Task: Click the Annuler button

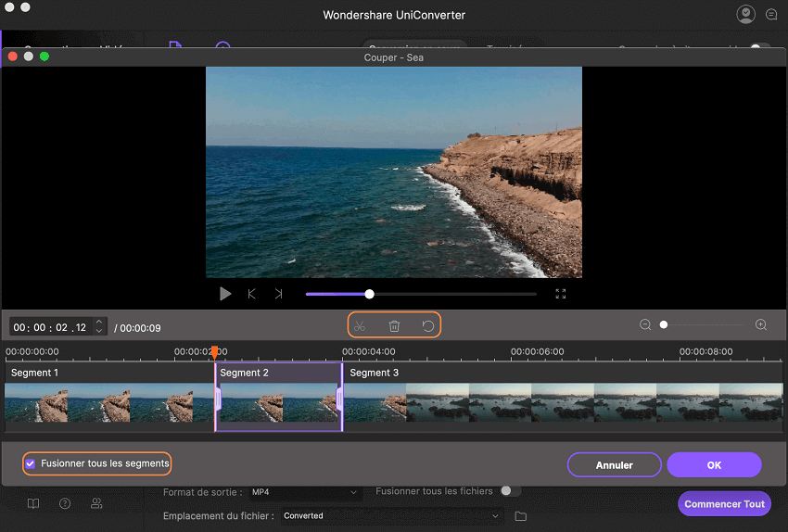Action: coord(614,465)
